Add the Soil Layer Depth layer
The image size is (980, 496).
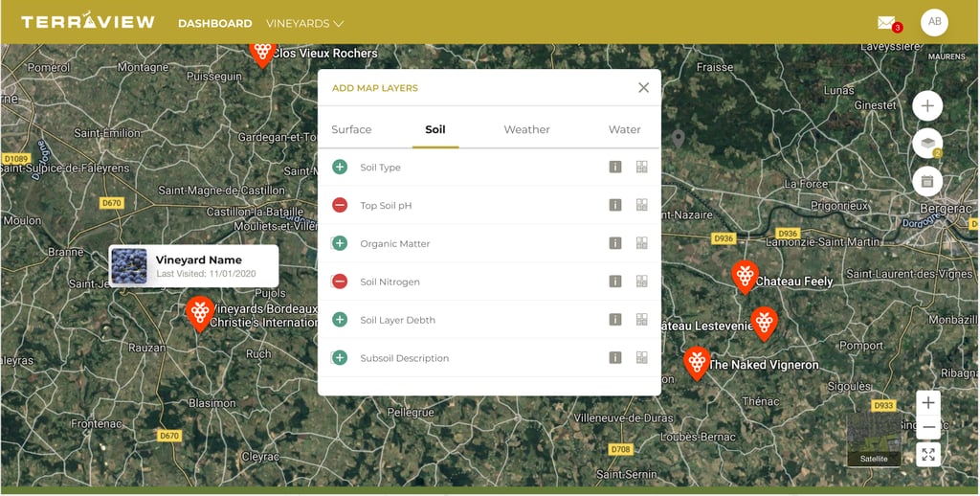click(x=340, y=320)
